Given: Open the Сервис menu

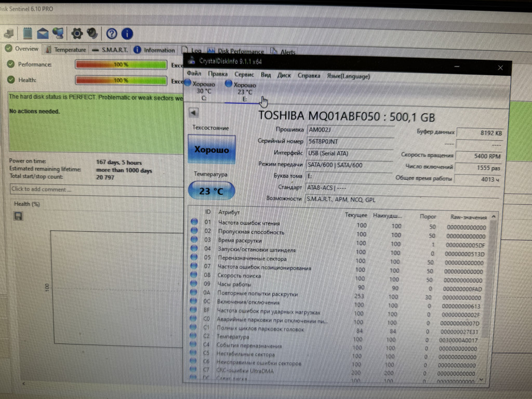Looking at the screenshot, I should coord(244,75).
